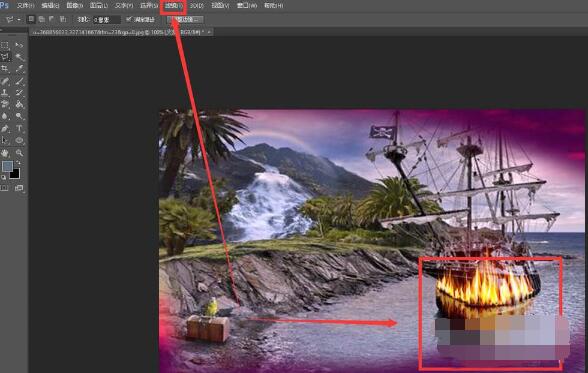588x373 pixels.
Task: Open the 编辑(E) menu
Action: (x=50, y=6)
